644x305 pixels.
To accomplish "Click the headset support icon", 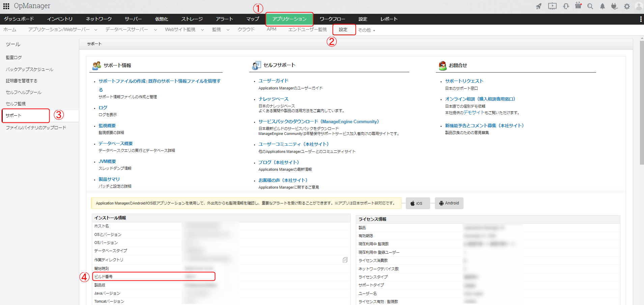I will click(566, 6).
